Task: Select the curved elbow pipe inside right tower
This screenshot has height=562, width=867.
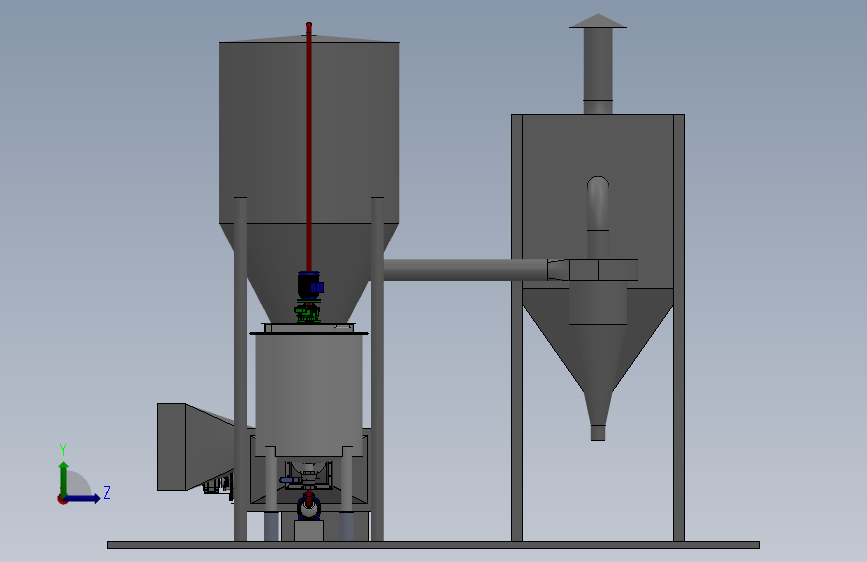Action: point(598,203)
